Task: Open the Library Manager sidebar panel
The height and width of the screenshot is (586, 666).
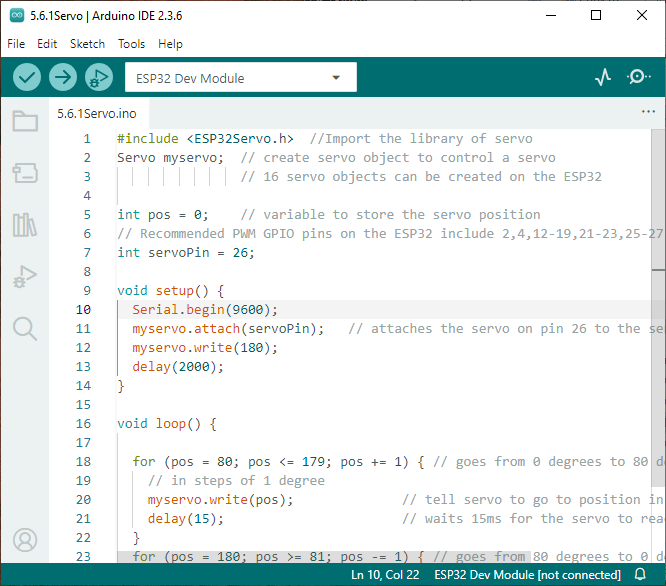Action: tap(25, 225)
